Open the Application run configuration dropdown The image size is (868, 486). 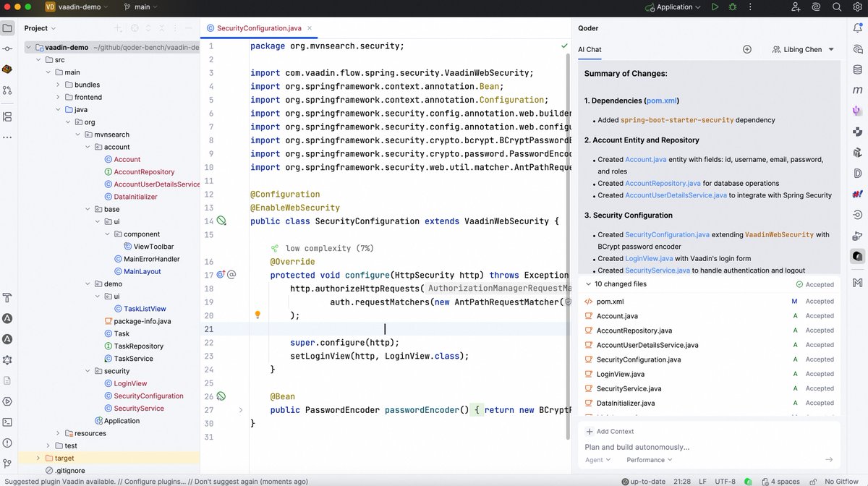tap(673, 7)
